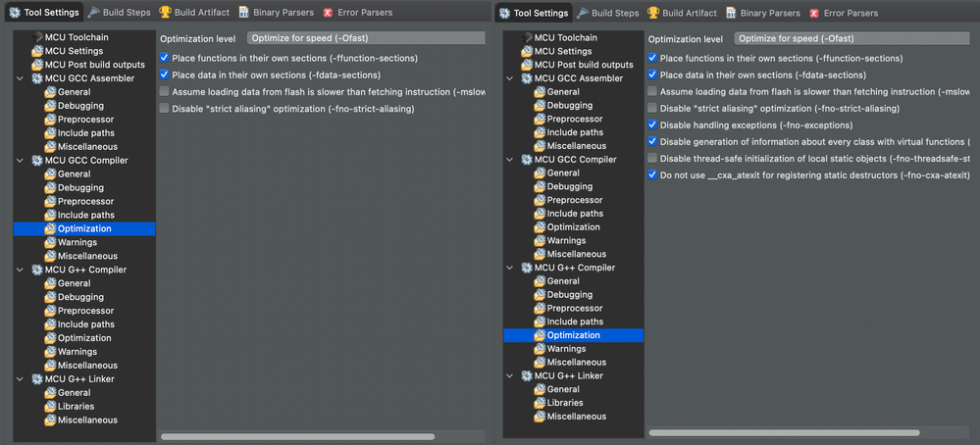980x445 pixels.
Task: Select G++ Compiler Optimization item, left window
Action: 84,338
